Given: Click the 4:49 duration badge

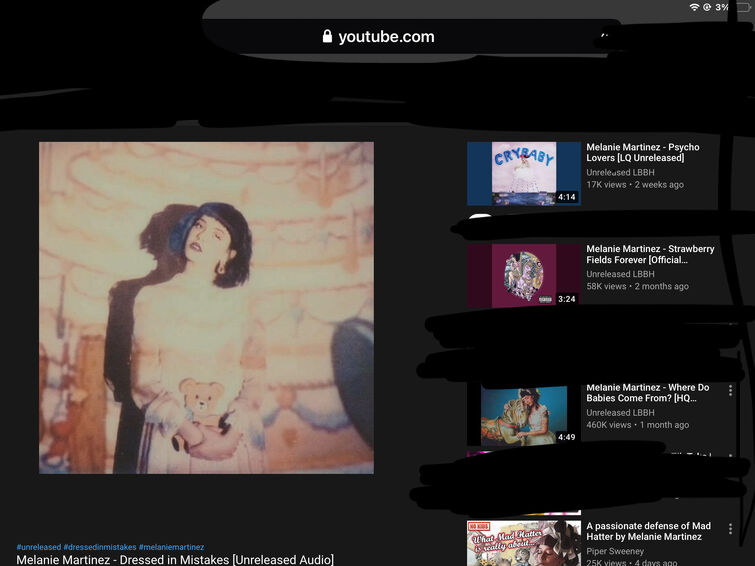Looking at the screenshot, I should point(567,437).
